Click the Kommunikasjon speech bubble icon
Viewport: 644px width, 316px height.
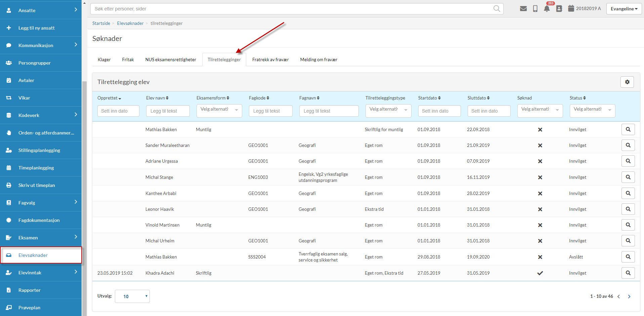click(9, 45)
